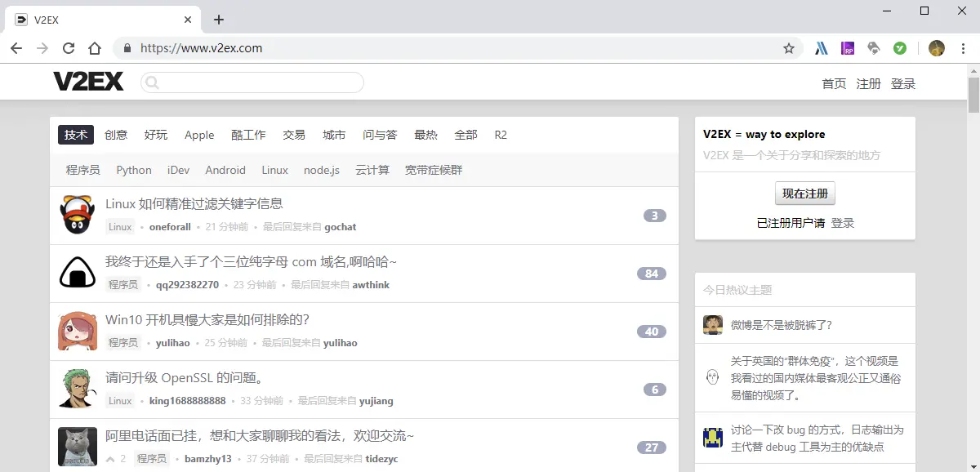
Task: Click the page vertical scrollbar thumb
Action: [973, 95]
